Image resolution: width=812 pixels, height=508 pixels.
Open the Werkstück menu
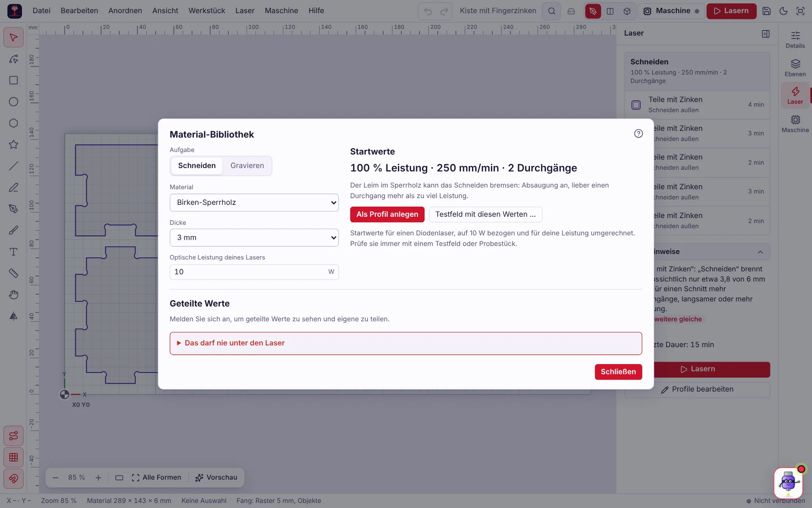pyautogui.click(x=207, y=11)
